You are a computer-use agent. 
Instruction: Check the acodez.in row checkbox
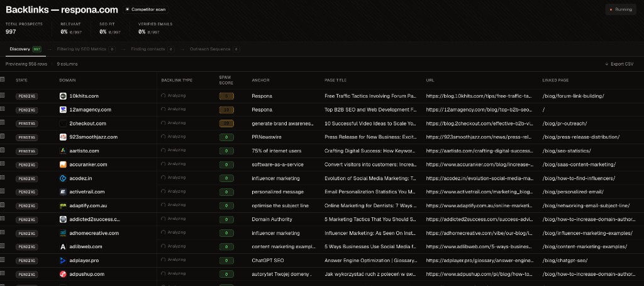click(3, 178)
